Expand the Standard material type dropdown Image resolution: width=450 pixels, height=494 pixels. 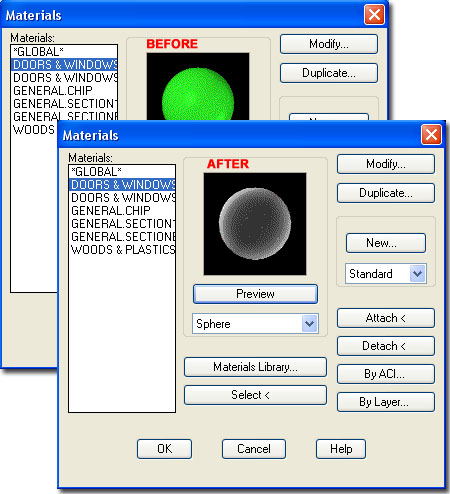[x=418, y=274]
